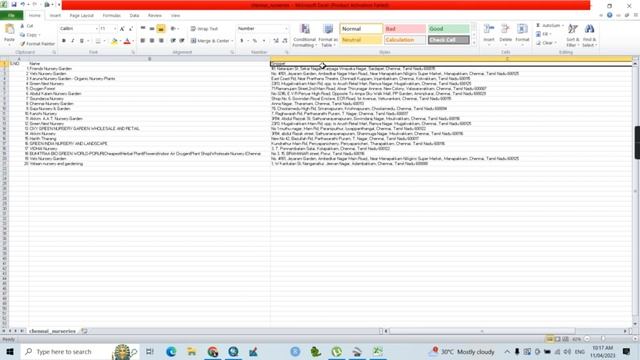Switch to the Formulas tab
This screenshot has height=360, width=640.
tap(111, 16)
